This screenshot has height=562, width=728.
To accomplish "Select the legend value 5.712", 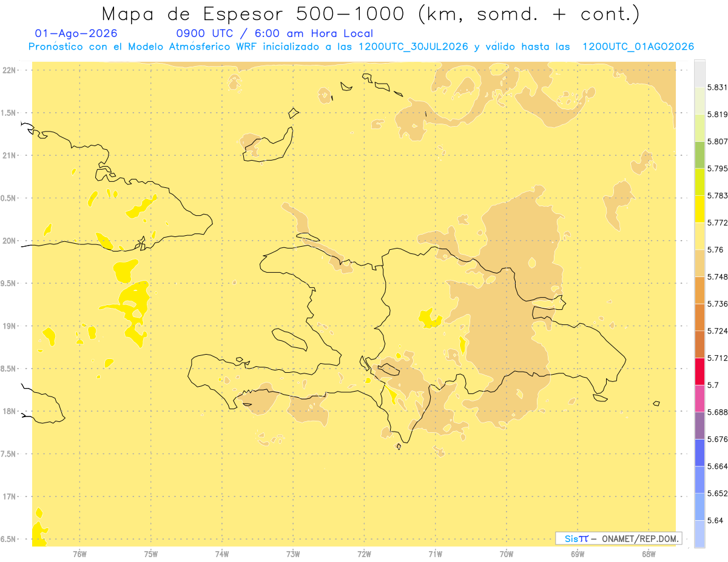I will pyautogui.click(x=717, y=358).
